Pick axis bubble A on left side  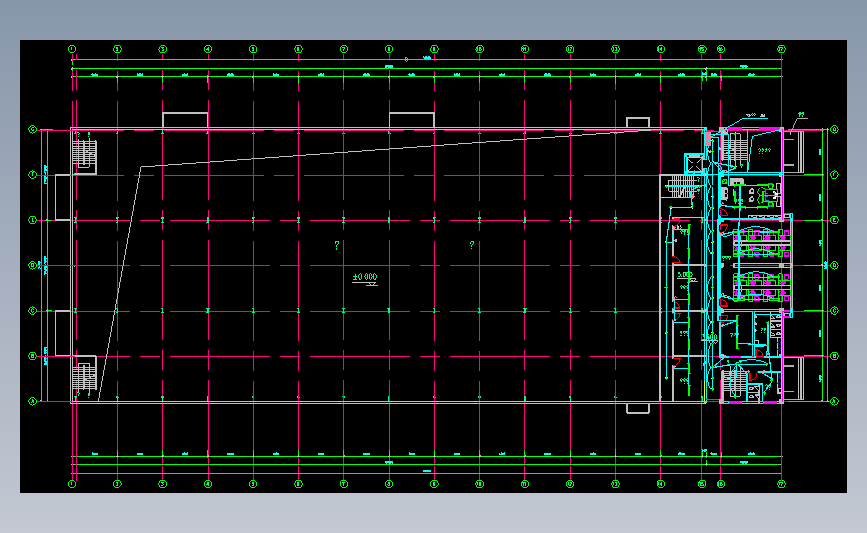coord(32,401)
